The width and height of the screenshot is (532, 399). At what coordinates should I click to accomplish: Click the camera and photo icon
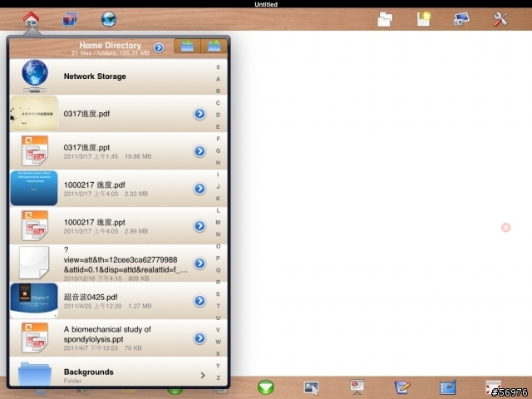pyautogui.click(x=461, y=19)
